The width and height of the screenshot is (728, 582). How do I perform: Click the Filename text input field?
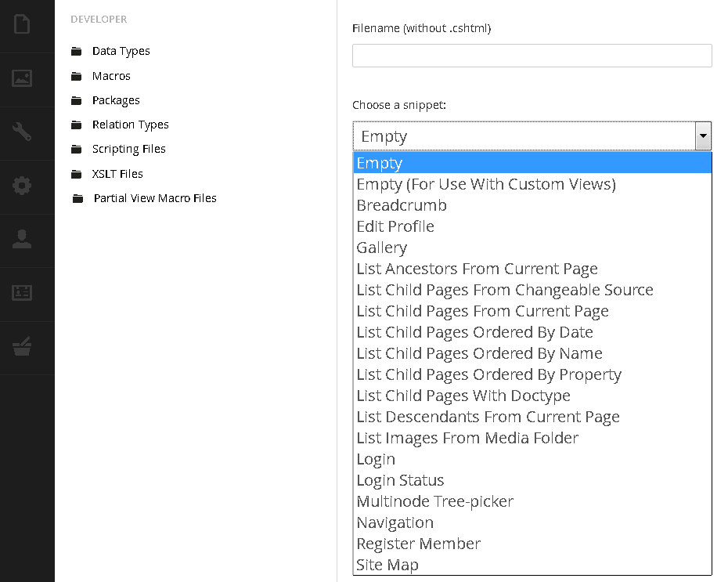pos(532,56)
